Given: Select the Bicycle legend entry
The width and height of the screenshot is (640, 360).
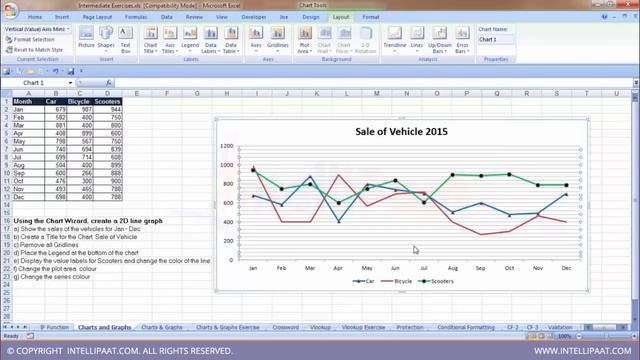Looking at the screenshot, I should pyautogui.click(x=396, y=281).
